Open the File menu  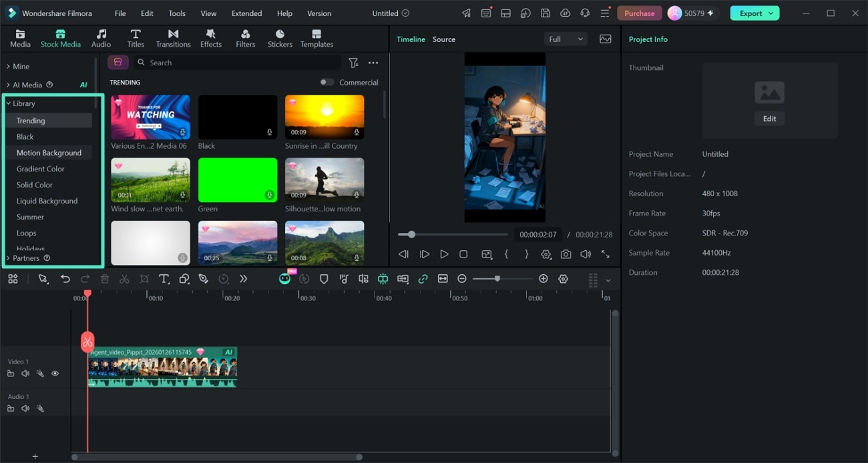(120, 13)
